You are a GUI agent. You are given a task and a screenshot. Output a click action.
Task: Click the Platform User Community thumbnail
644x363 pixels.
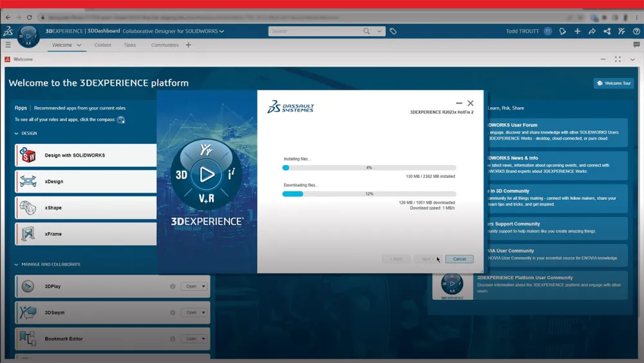click(x=452, y=285)
